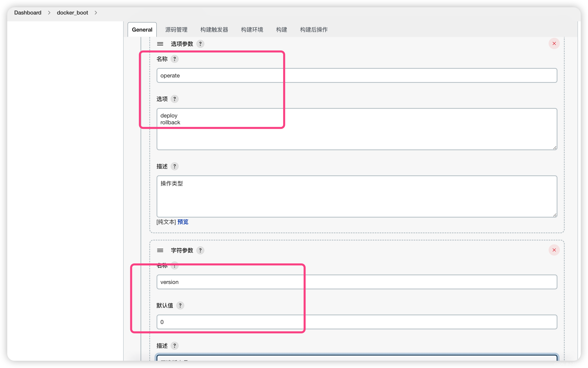Screen dimensions: 588x368
Task: Click drag handle icon of 选项参数 block
Action: coord(160,44)
